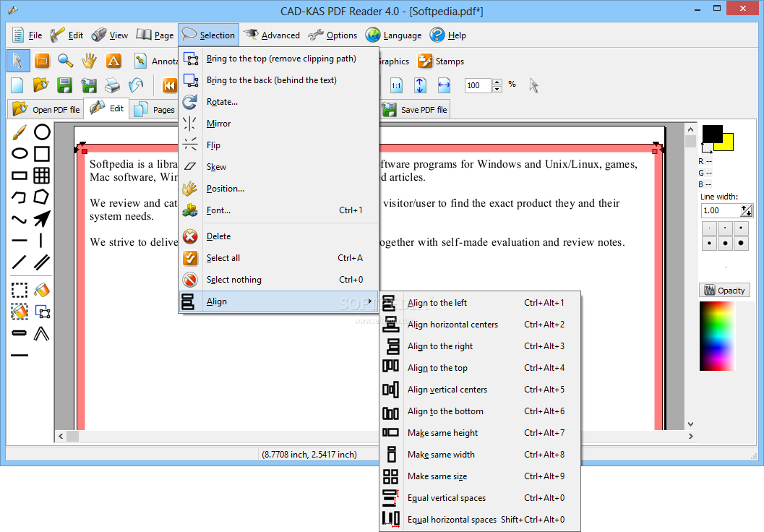Viewport: 764px width, 532px height.
Task: Click the swap colors small icon
Action: (706, 147)
